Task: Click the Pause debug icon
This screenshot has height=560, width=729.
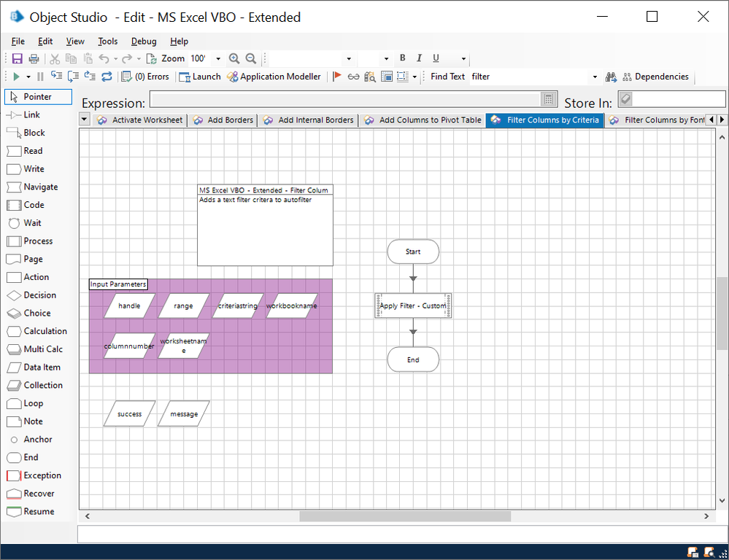Action: 40,77
